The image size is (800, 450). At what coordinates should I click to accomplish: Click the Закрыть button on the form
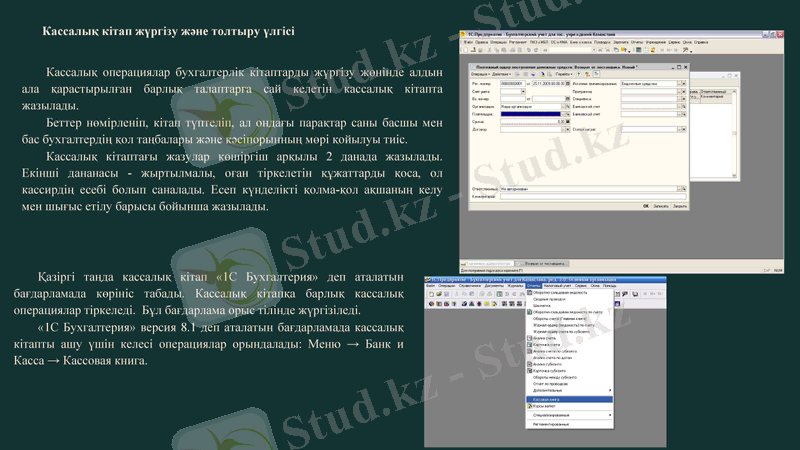tap(679, 206)
